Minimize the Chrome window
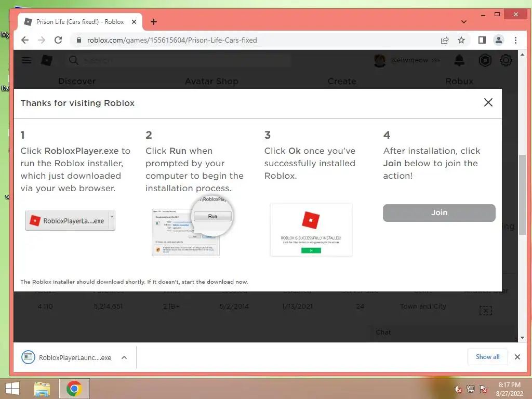Viewport: 532px width, 399px height. tap(483, 15)
